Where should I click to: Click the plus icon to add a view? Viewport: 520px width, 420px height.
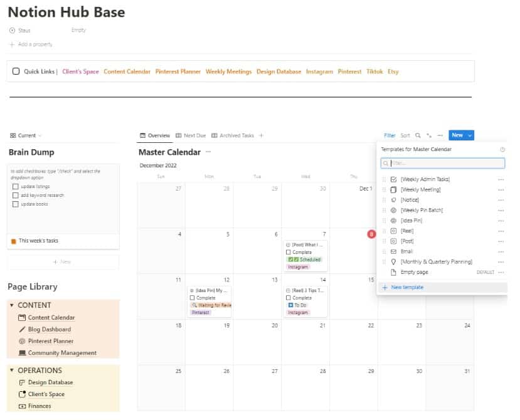(261, 135)
